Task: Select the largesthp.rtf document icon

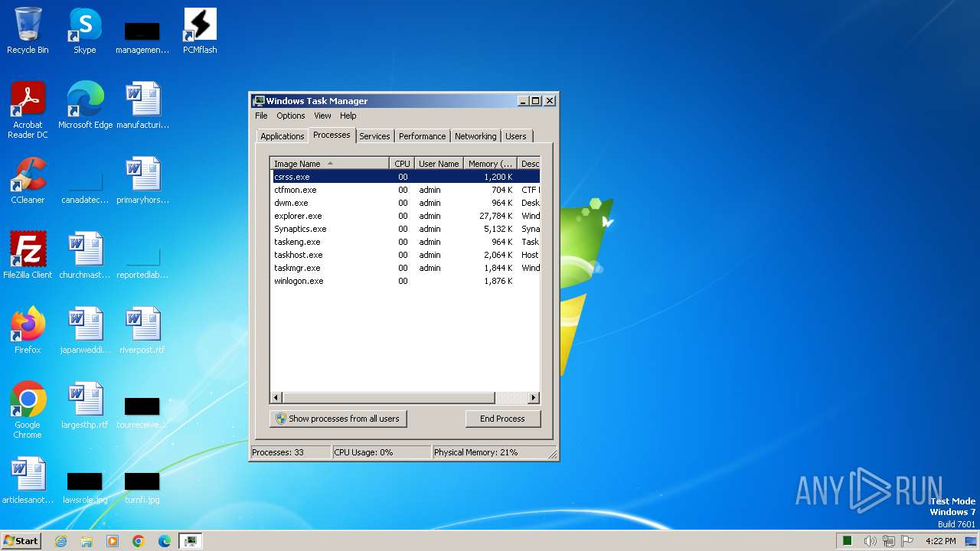Action: pos(85,405)
